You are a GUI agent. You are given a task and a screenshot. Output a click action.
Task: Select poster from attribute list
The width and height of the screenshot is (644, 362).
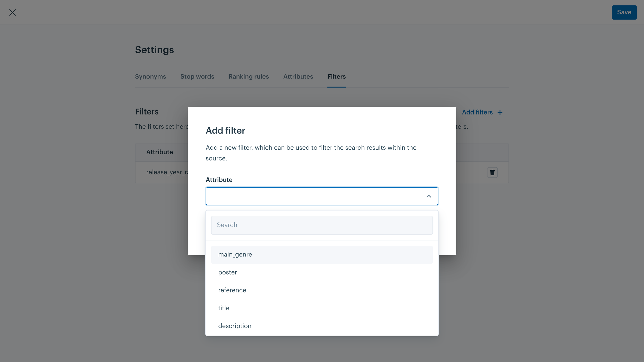(x=227, y=272)
